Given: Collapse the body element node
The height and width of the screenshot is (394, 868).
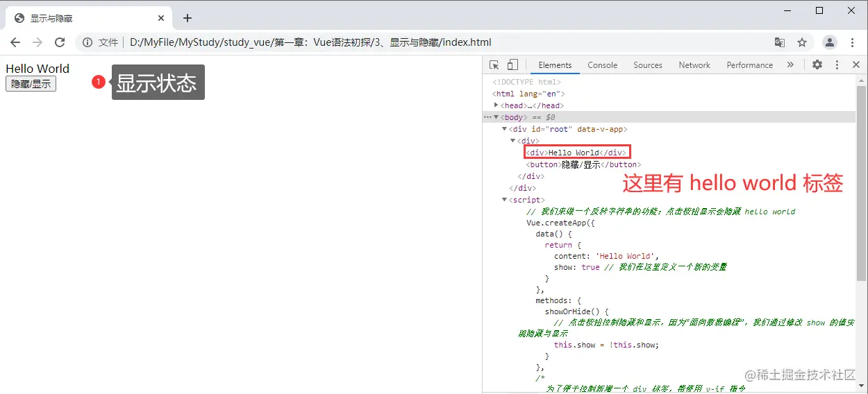Looking at the screenshot, I should coord(496,117).
